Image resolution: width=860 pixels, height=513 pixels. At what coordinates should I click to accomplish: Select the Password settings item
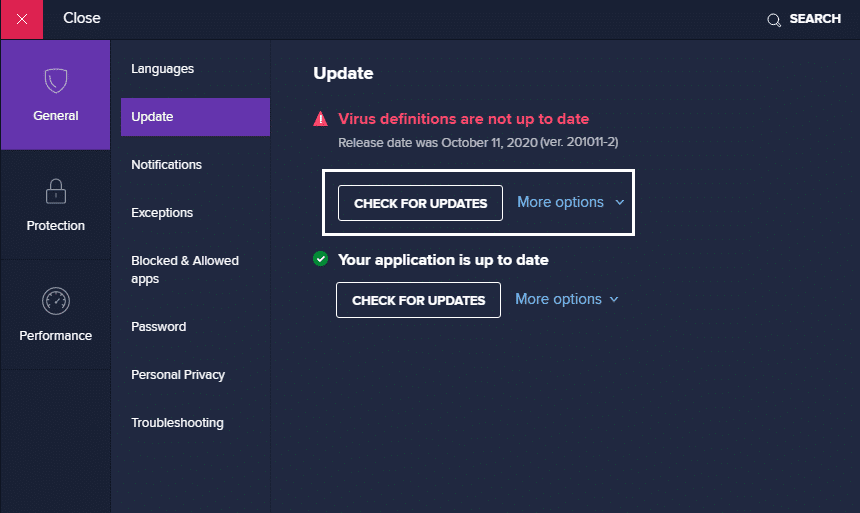[158, 327]
